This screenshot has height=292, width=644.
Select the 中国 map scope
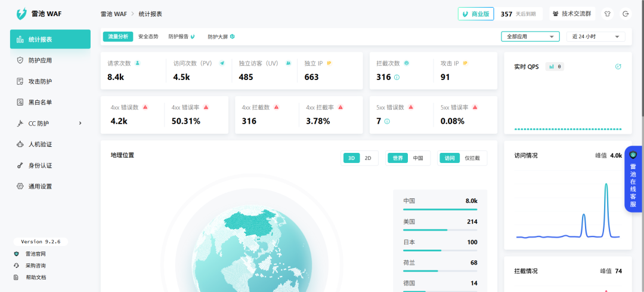tap(418, 158)
